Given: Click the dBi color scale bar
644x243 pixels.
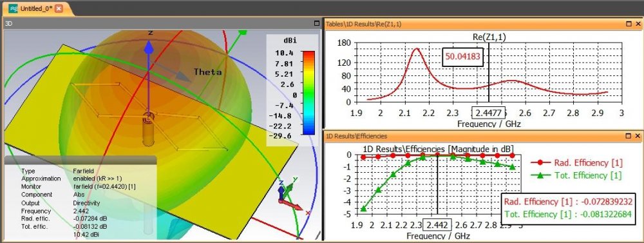Looking at the screenshot, I should click(308, 93).
